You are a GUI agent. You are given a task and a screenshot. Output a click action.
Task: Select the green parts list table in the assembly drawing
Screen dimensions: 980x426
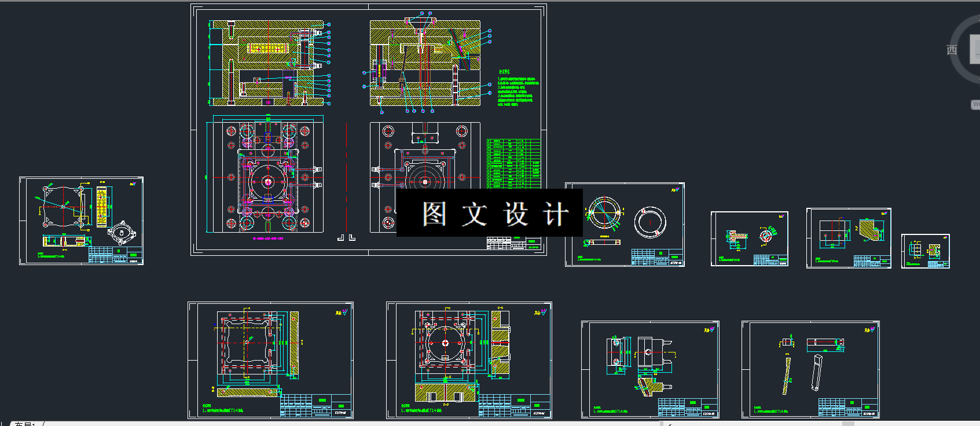(514, 164)
